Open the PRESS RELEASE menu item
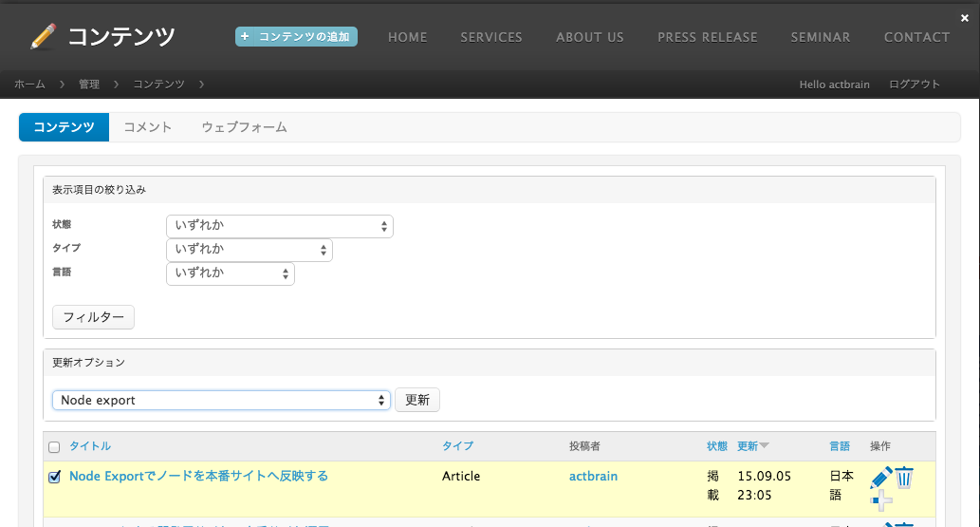 [x=707, y=37]
